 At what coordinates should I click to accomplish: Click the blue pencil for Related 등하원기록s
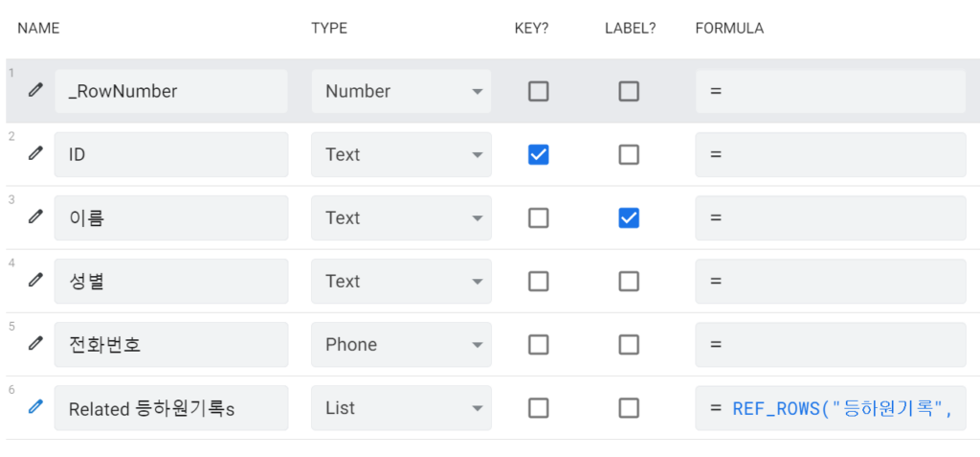point(36,407)
